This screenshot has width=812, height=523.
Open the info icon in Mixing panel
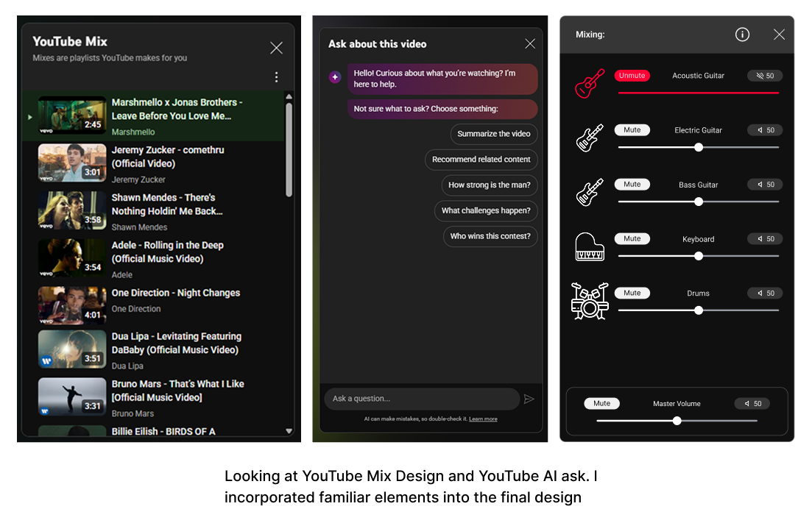click(x=742, y=35)
